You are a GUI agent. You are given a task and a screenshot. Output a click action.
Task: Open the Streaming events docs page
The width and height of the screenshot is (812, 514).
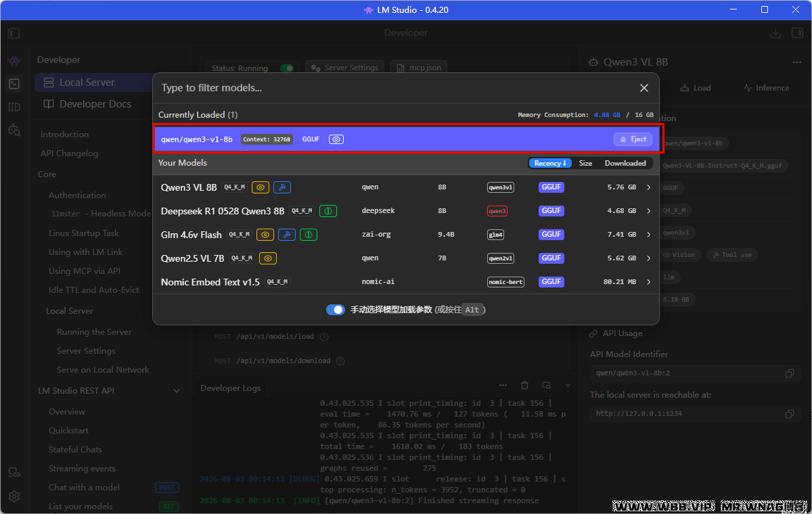(82, 469)
